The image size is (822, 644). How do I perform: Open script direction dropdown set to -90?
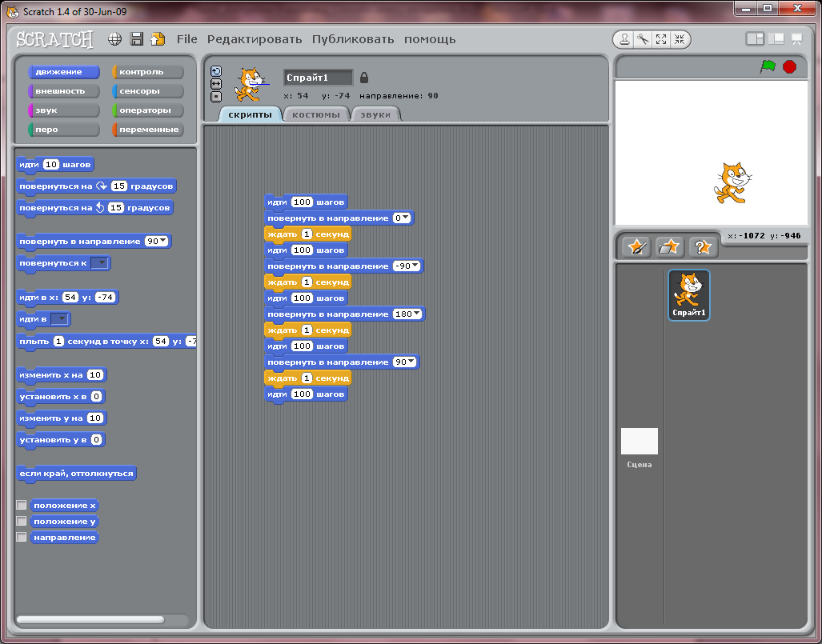click(x=415, y=266)
